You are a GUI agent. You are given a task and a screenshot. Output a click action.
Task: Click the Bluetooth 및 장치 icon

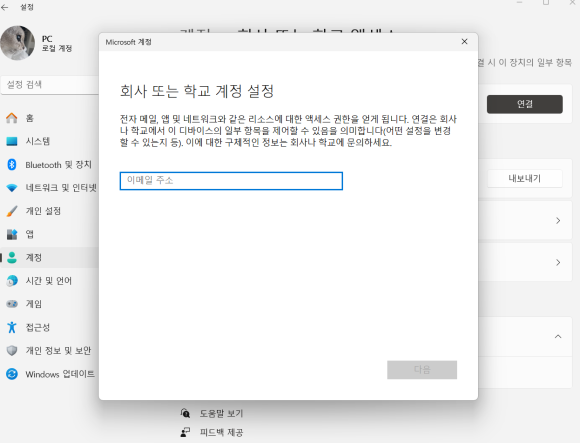12,165
